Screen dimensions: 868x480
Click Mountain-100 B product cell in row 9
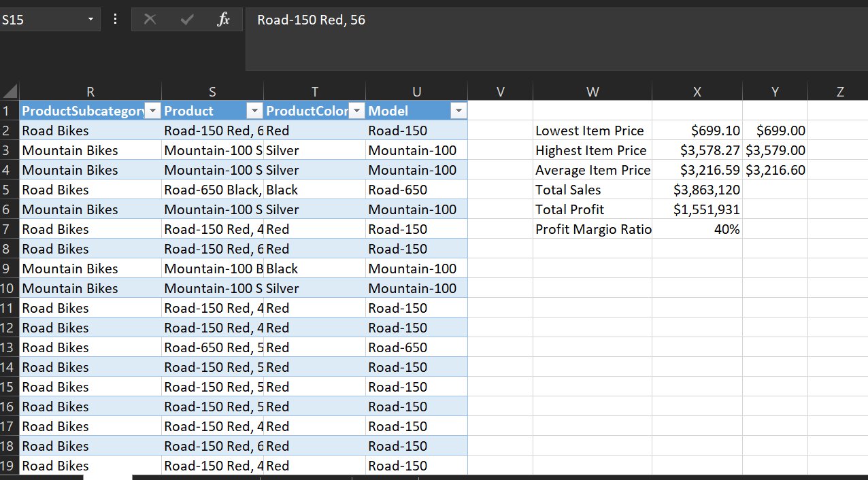[212, 269]
